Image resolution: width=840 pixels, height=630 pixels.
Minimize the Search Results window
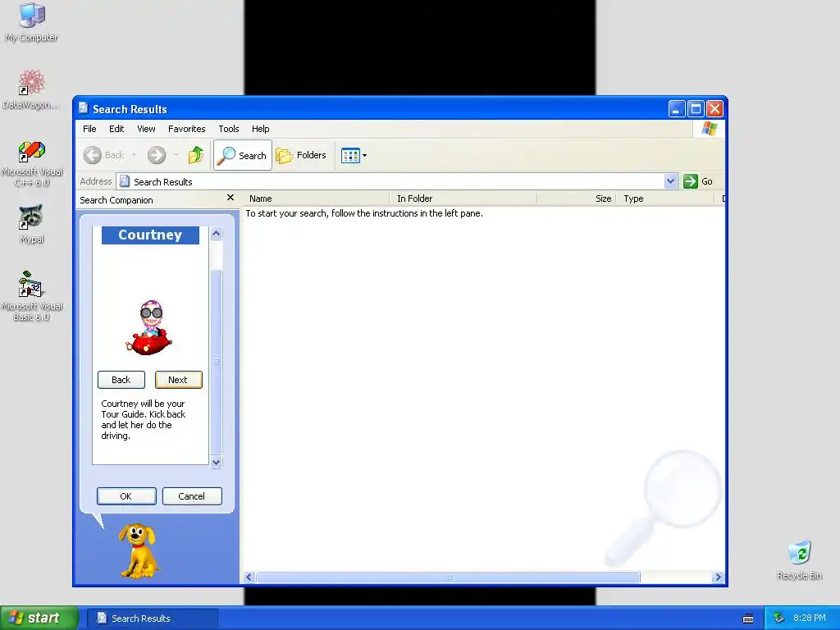(x=677, y=109)
